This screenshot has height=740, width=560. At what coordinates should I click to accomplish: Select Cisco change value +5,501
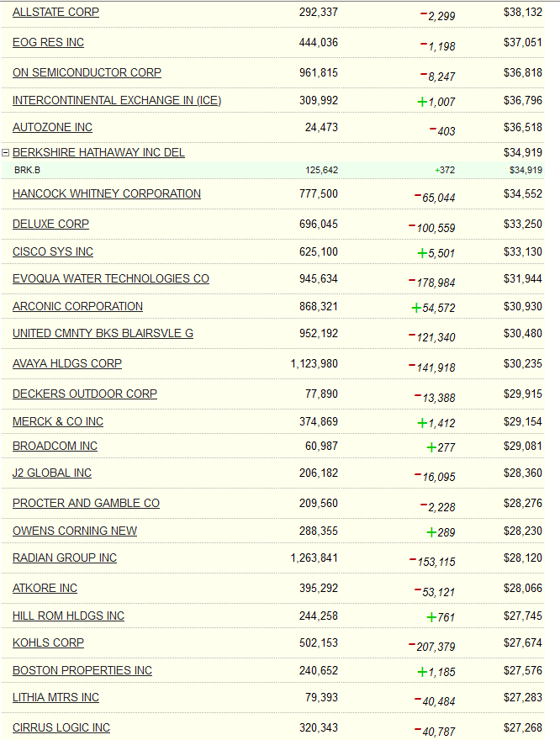(436, 253)
